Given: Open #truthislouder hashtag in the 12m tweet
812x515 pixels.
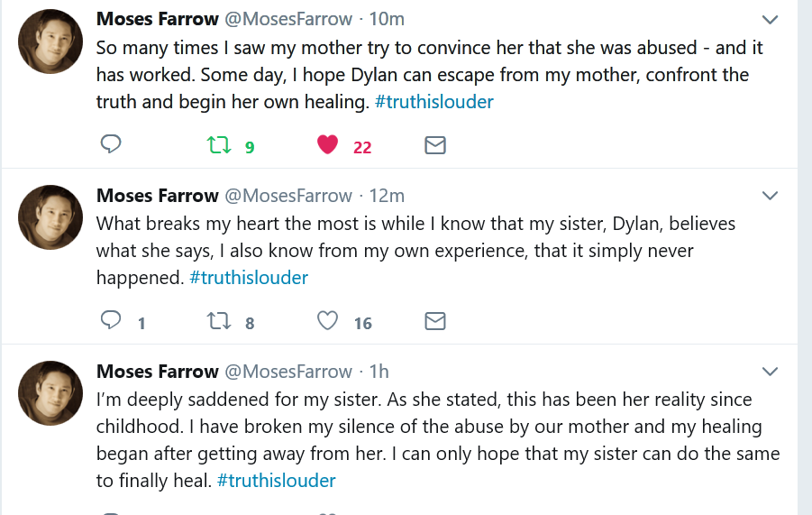Looking at the screenshot, I should pyautogui.click(x=249, y=278).
